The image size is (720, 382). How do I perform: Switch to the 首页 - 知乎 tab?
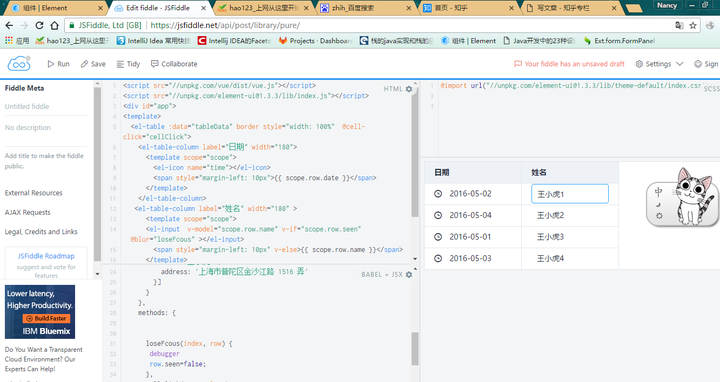coord(468,8)
